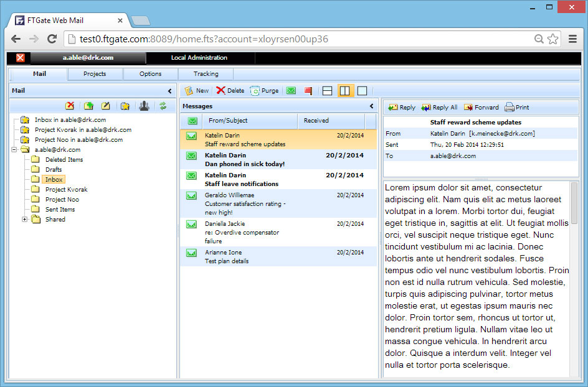Go back using the browser back arrow
The height and width of the screenshot is (387, 588).
pyautogui.click(x=16, y=39)
